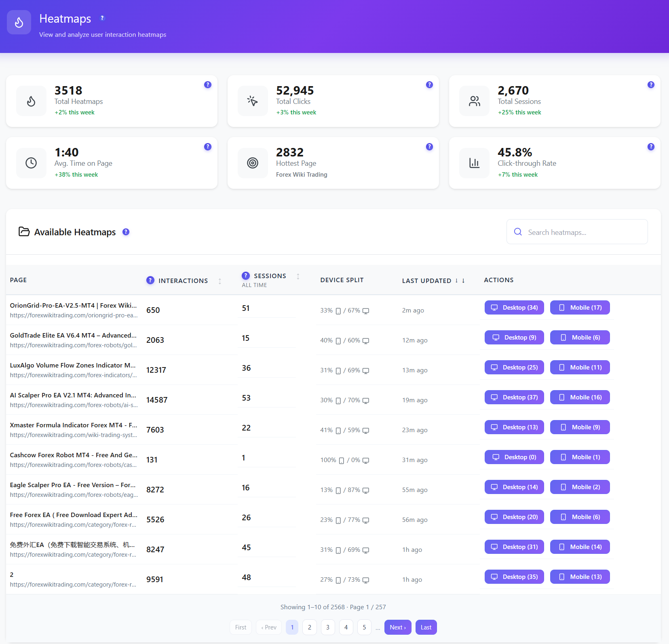Click the help icon beside Heatmaps title

click(102, 18)
